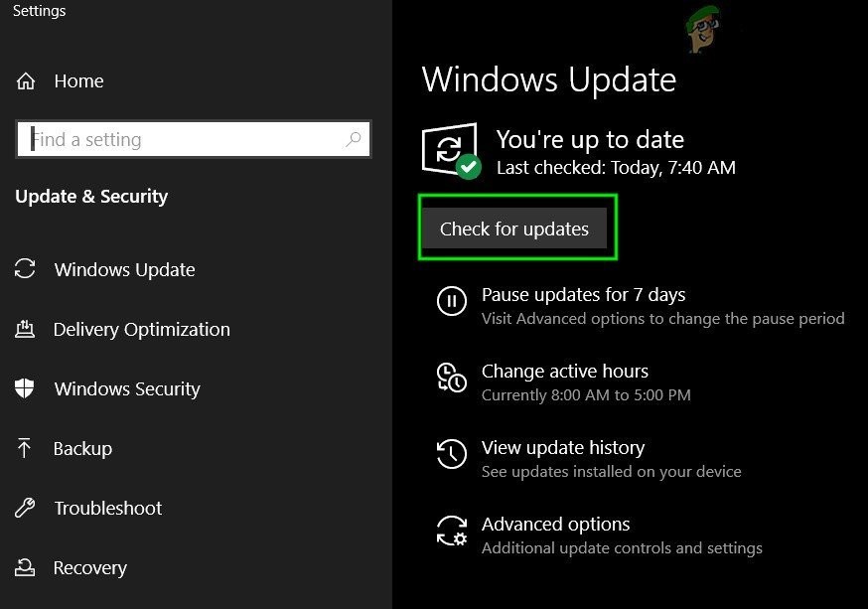Select the Update & Security heading

[91, 196]
